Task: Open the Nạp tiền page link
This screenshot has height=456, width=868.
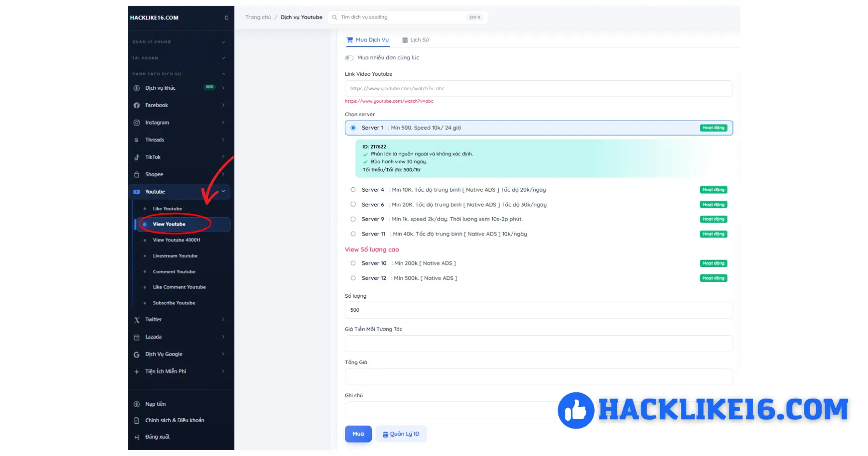Action: [155, 404]
